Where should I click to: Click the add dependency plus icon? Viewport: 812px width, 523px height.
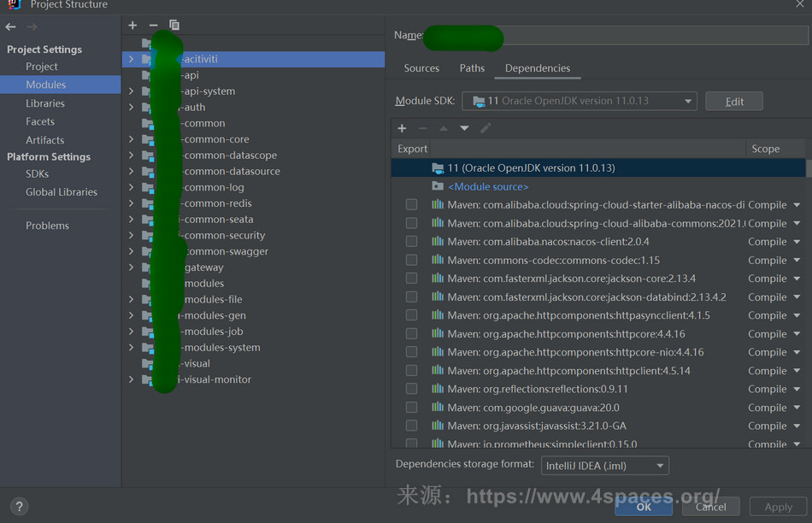(x=402, y=128)
